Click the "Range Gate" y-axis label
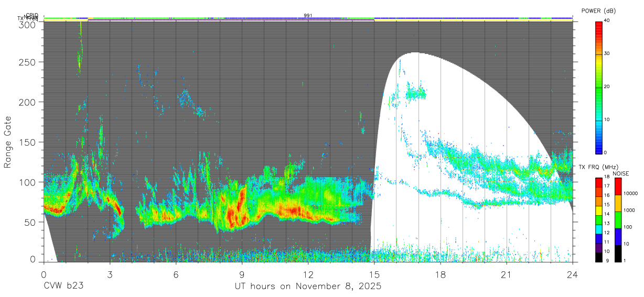The image size is (644, 297). pos(8,142)
